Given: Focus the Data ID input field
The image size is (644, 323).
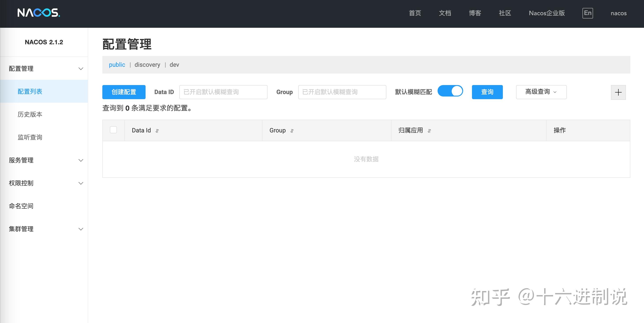Looking at the screenshot, I should [223, 92].
